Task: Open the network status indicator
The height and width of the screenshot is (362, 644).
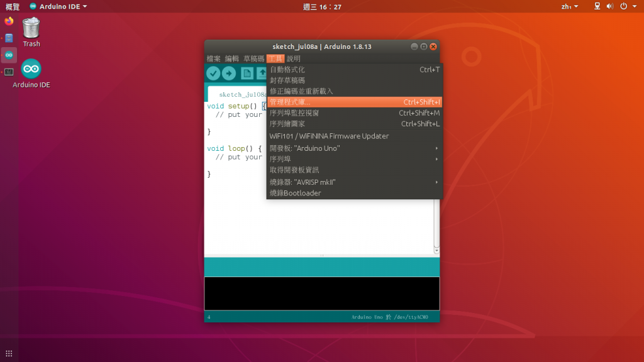Action: pos(597,6)
